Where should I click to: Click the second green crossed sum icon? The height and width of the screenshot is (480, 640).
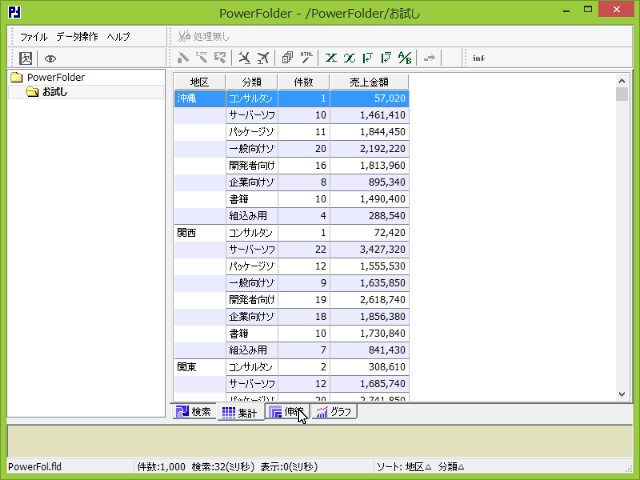(349, 58)
